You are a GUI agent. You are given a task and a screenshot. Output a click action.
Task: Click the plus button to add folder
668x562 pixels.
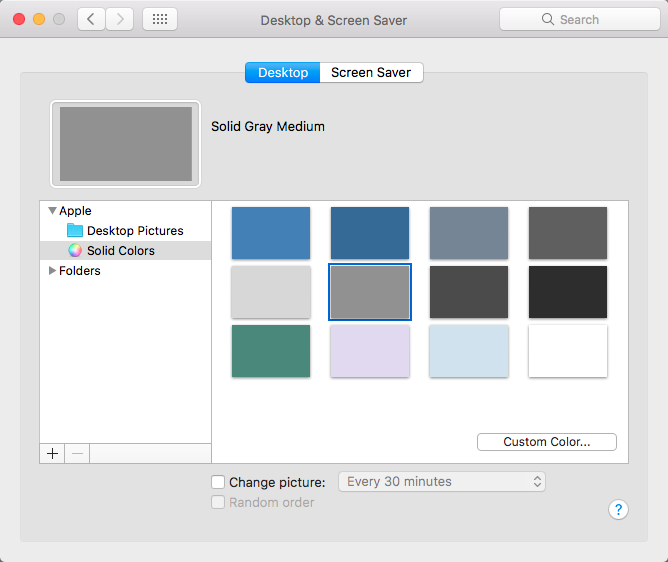click(x=53, y=453)
